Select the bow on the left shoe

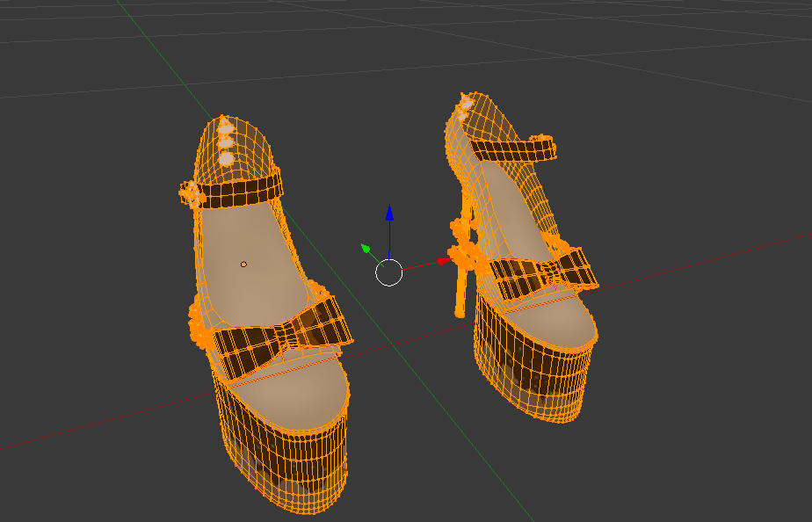[x=282, y=337]
